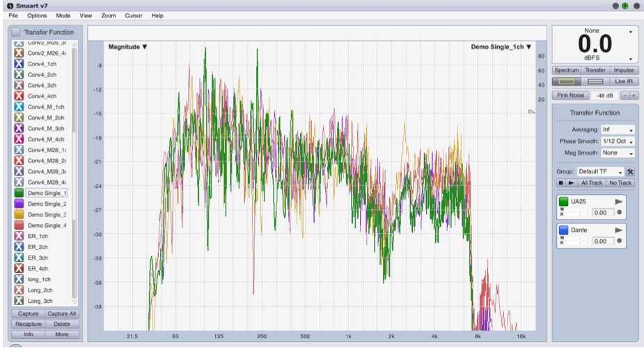The image size is (644, 348).
Task: Show the purple Conv4_M_3ch trace
Action: pyautogui.click(x=19, y=128)
